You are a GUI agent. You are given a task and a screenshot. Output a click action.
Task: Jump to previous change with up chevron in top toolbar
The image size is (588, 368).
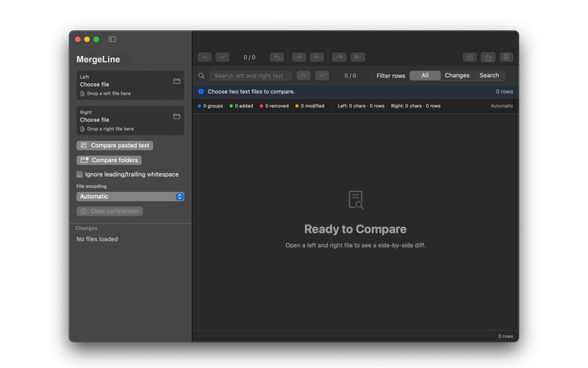[x=205, y=57]
